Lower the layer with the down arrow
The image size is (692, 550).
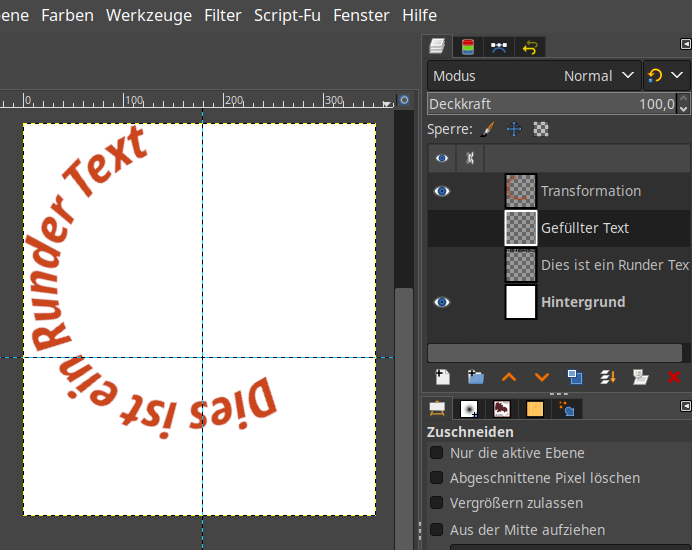click(541, 377)
